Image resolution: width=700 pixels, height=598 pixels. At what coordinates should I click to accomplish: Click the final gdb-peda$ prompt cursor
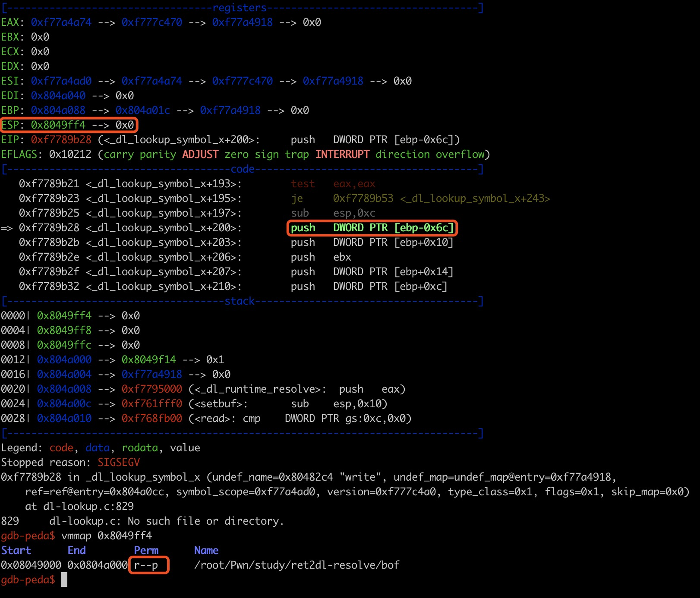click(x=64, y=580)
